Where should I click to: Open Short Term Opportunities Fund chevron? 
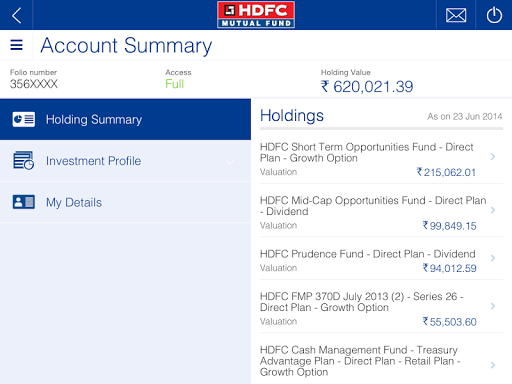[x=493, y=156]
